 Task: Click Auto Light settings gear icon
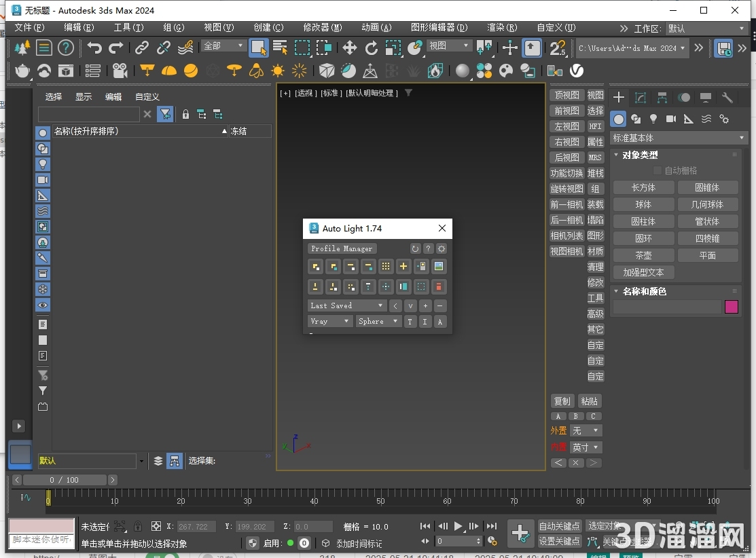(x=442, y=248)
